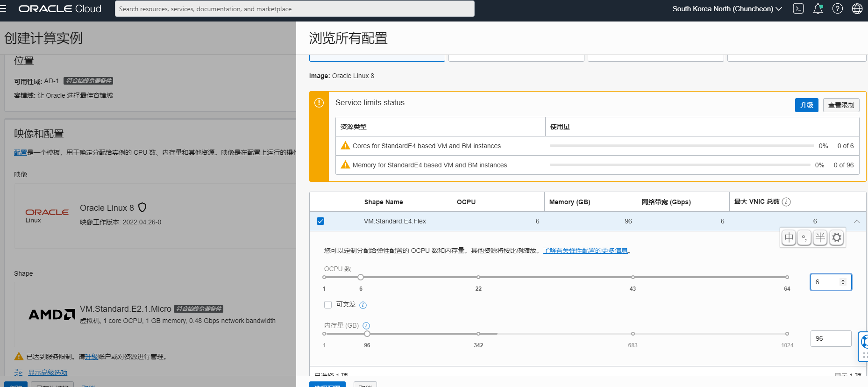This screenshot has width=868, height=387.
Task: Click warning icon beside Memory for StandardE4
Action: point(345,165)
